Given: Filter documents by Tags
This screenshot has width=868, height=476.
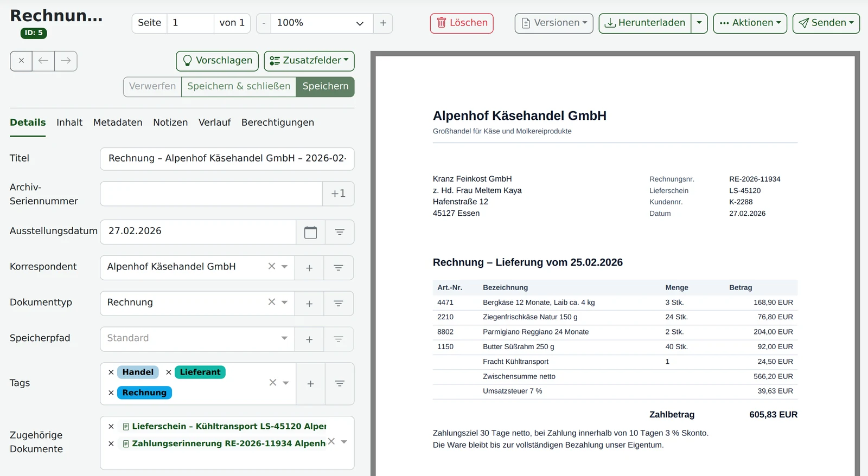Looking at the screenshot, I should (x=340, y=384).
